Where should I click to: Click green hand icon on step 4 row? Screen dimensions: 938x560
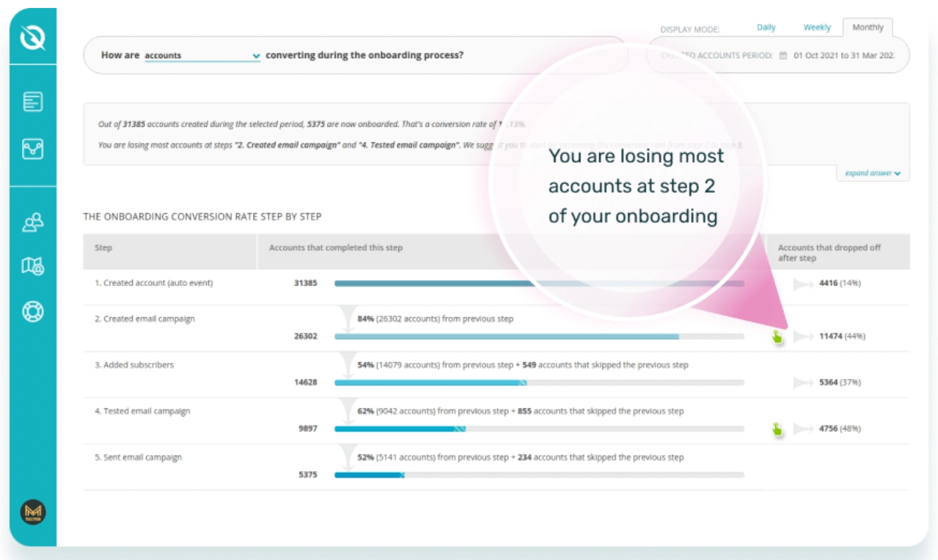click(x=777, y=429)
